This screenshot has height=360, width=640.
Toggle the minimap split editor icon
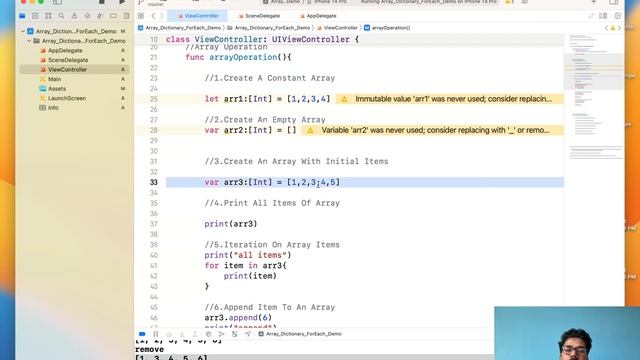[x=603, y=16]
